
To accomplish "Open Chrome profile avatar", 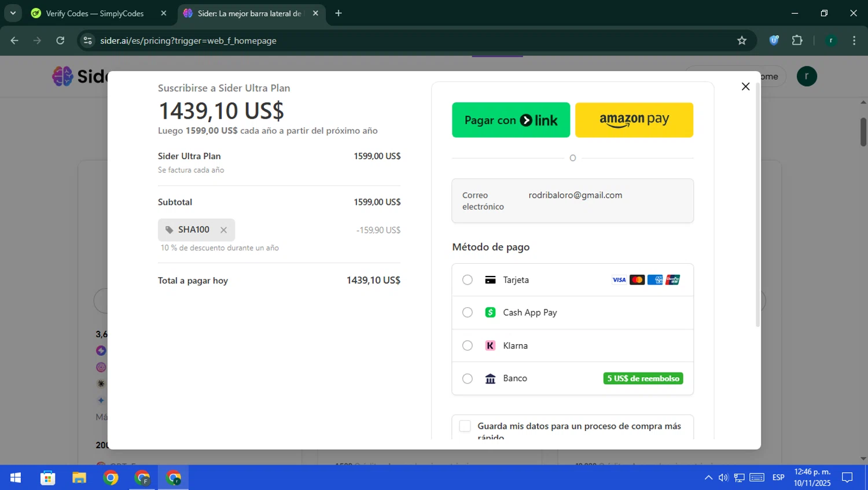I will 831,40.
